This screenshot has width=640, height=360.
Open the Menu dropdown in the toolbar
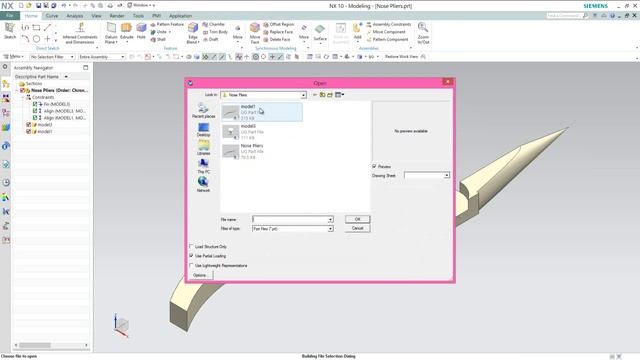tap(13, 57)
